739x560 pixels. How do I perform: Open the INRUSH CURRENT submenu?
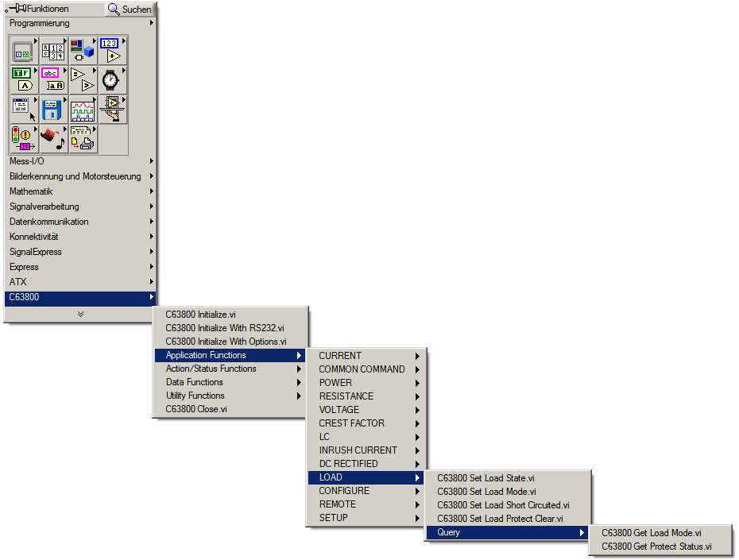point(366,450)
